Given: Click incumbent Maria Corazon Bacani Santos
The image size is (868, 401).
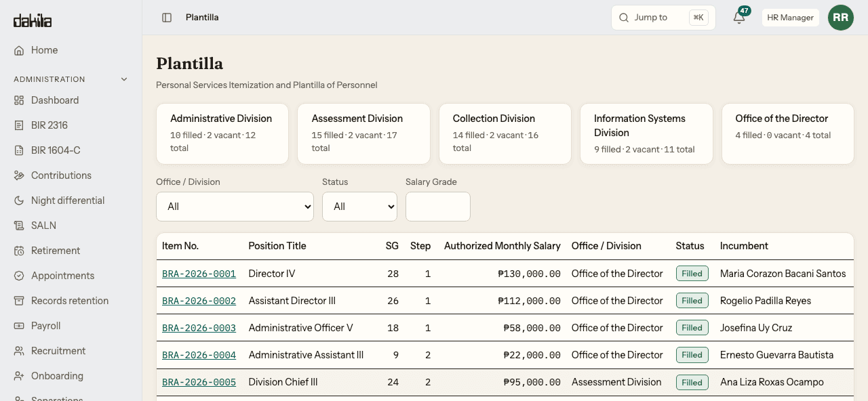Looking at the screenshot, I should (x=783, y=274).
